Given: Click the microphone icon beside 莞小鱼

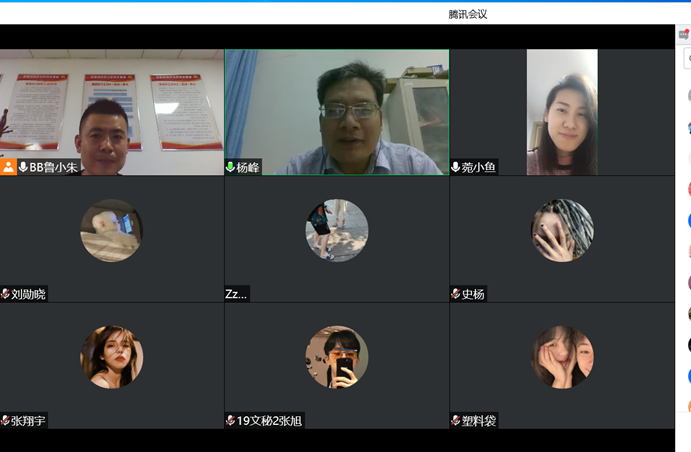Looking at the screenshot, I should pyautogui.click(x=456, y=167).
